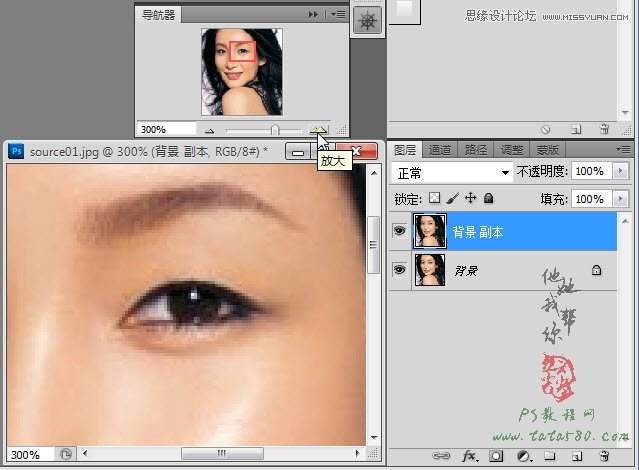Click the vertical scrollbar up arrow

[374, 173]
